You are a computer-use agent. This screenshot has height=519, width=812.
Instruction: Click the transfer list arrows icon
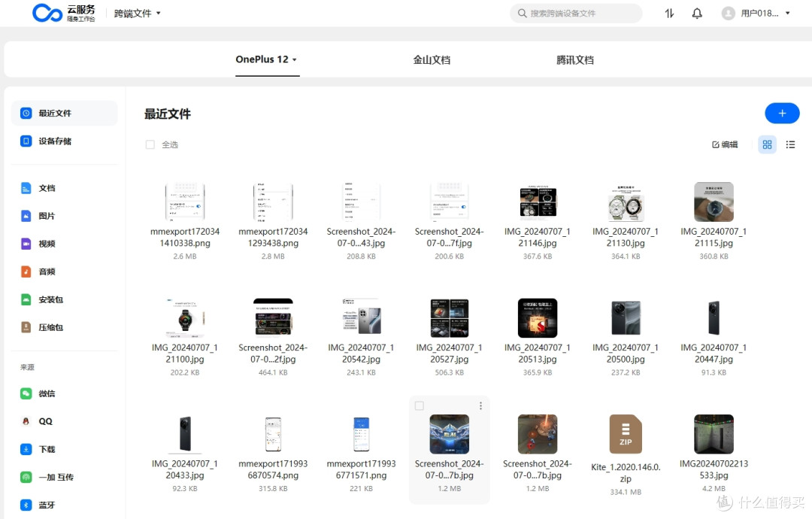tap(670, 14)
